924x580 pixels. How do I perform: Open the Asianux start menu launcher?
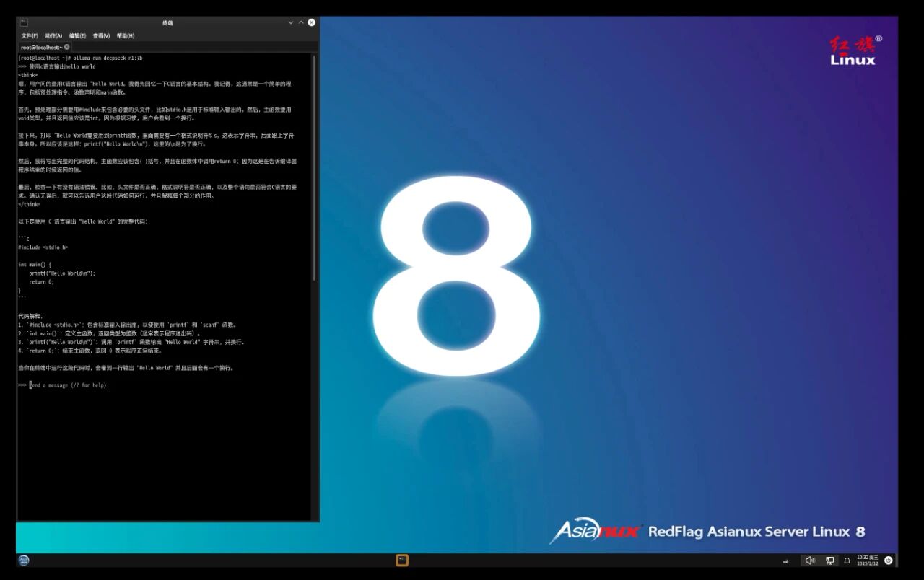(x=24, y=561)
